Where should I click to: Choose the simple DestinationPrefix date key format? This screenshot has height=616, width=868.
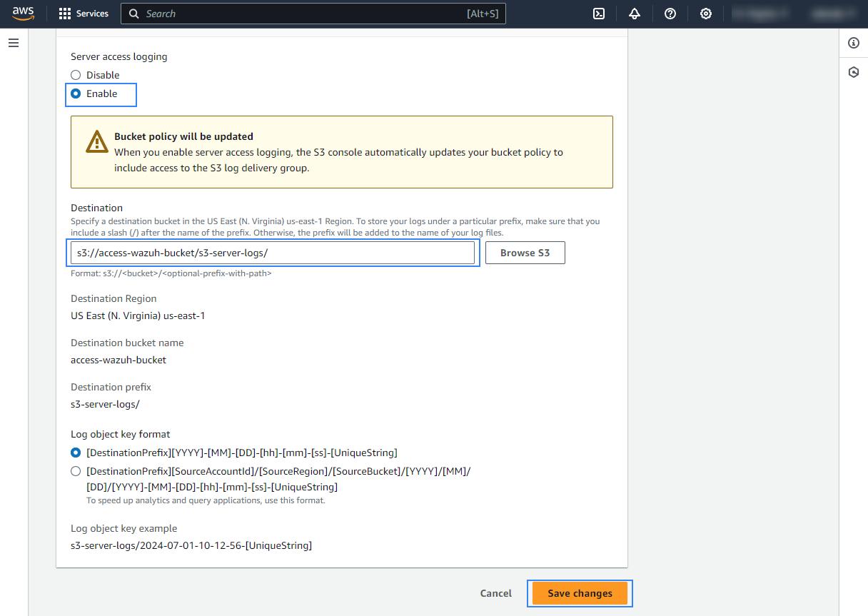[x=76, y=453]
